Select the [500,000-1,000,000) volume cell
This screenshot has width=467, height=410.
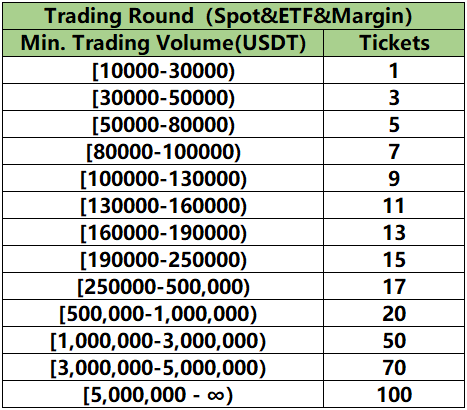click(163, 313)
